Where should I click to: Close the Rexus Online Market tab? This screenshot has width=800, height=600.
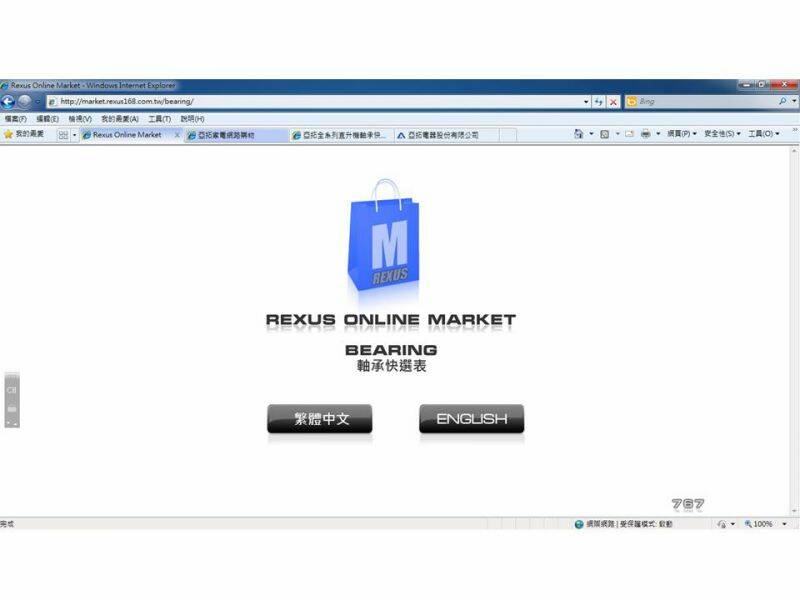[x=178, y=135]
